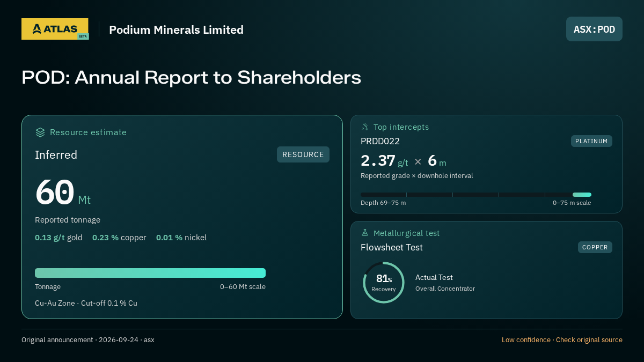Click the flask icon beside Metallurgical test
The image size is (644, 362).
365,233
